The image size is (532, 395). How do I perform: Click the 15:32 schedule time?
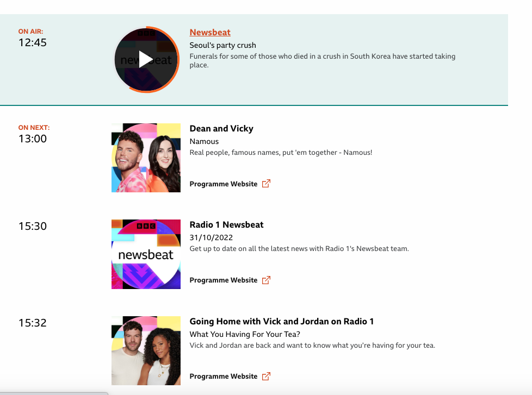tap(33, 323)
